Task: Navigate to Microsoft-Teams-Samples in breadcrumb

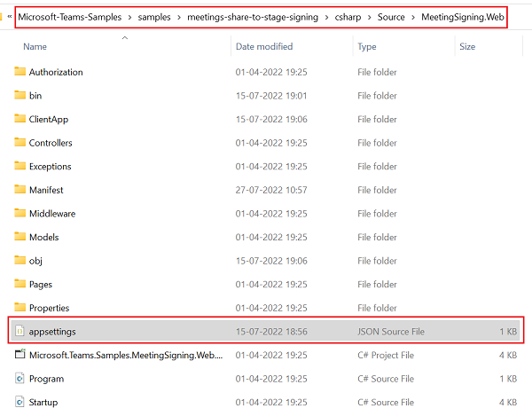Action: coord(70,17)
